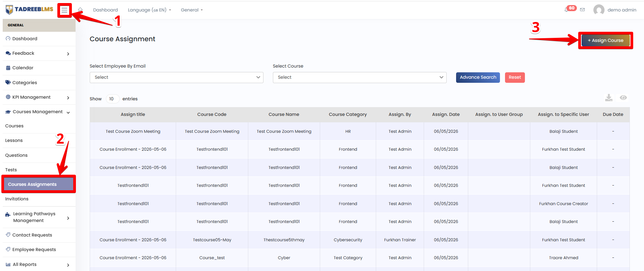Sort by Assign. to Specific User header
Screen dimensions: 644x271
pyautogui.click(x=563, y=114)
